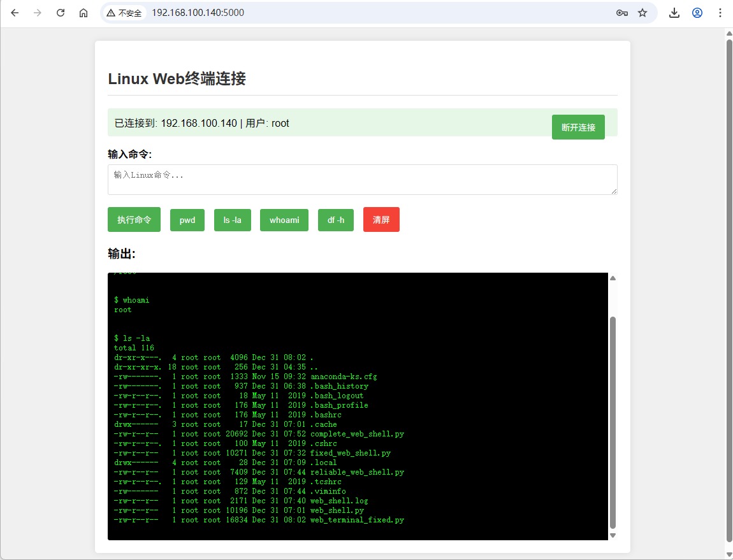Click the 输入命令: label
This screenshot has width=733, height=560.
(130, 154)
